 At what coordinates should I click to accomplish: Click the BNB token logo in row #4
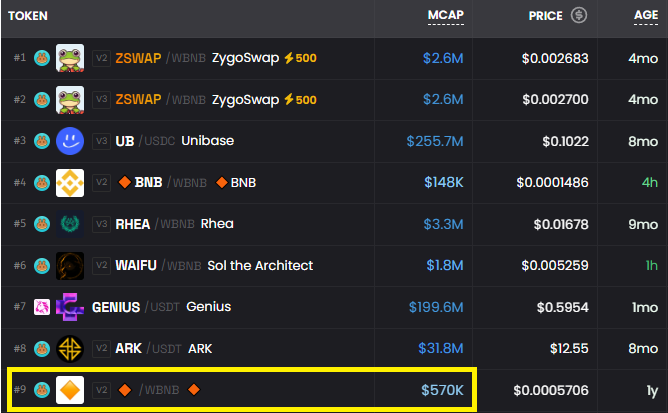70,183
